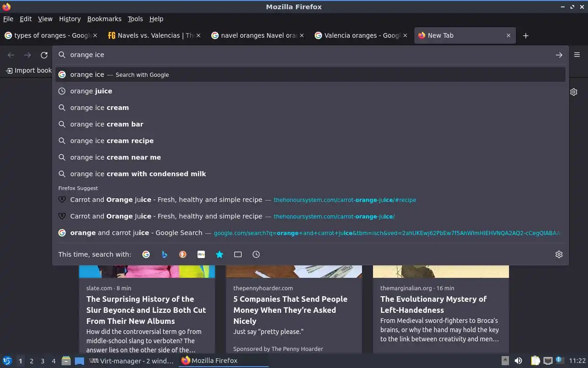
Task: Search this time with Bing icon
Action: click(x=164, y=254)
